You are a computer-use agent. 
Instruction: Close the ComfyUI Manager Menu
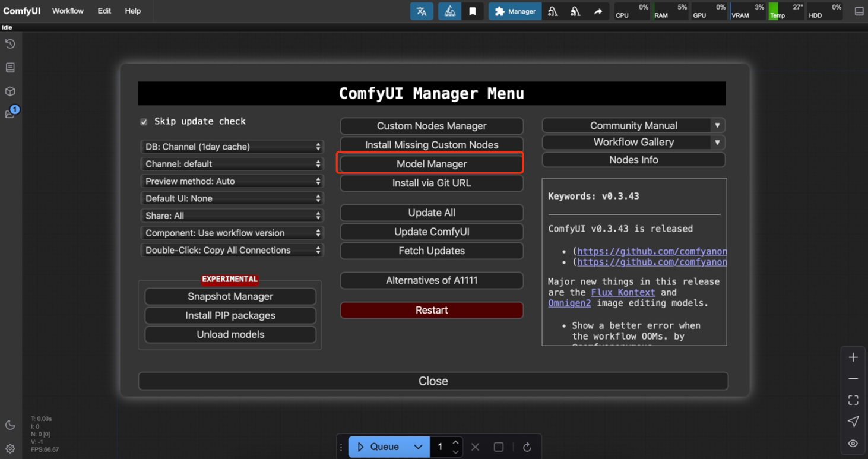coord(433,381)
